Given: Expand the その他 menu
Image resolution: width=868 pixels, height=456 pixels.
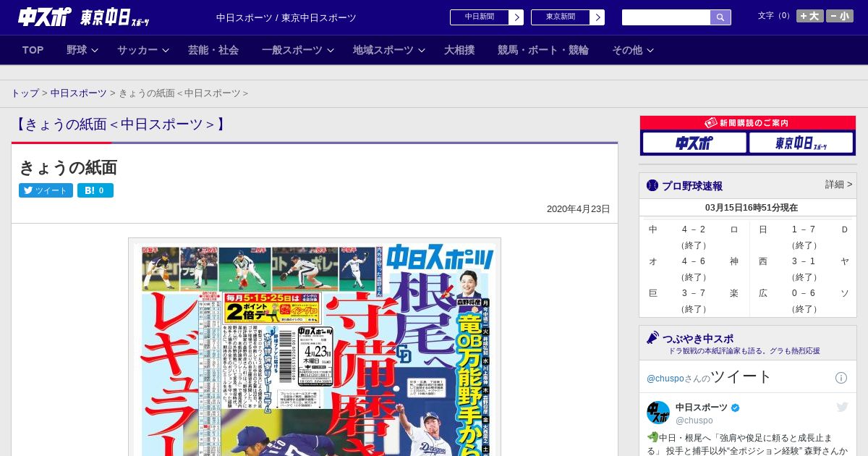Looking at the screenshot, I should tap(633, 50).
